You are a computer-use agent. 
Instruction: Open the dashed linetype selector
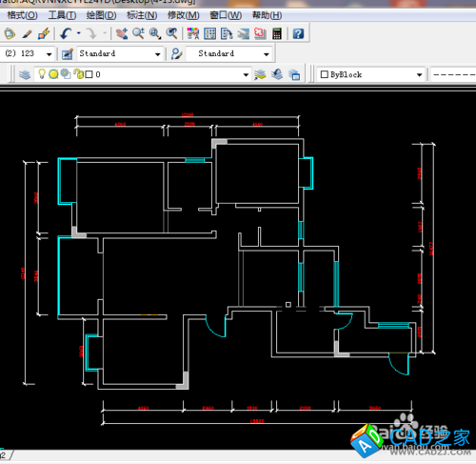(453, 74)
